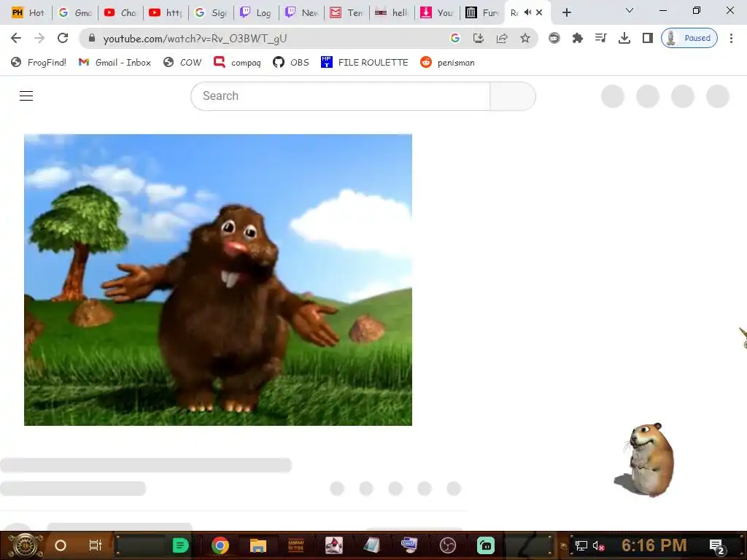Open a new browser tab
Screen dimensions: 747x560
[x=566, y=13]
